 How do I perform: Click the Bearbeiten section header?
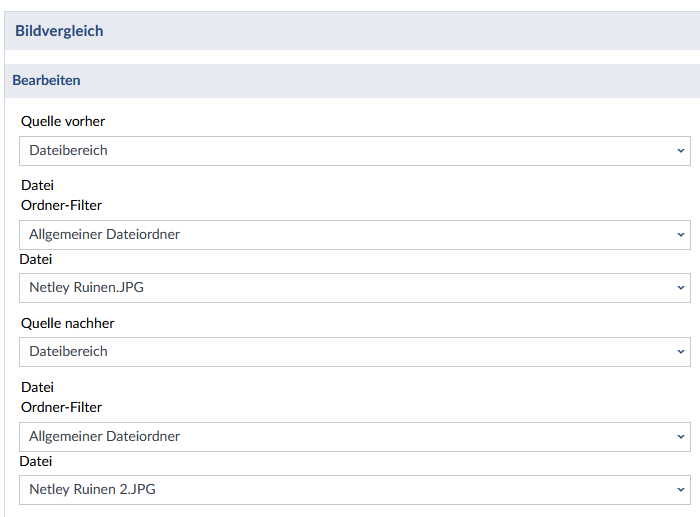click(x=47, y=80)
